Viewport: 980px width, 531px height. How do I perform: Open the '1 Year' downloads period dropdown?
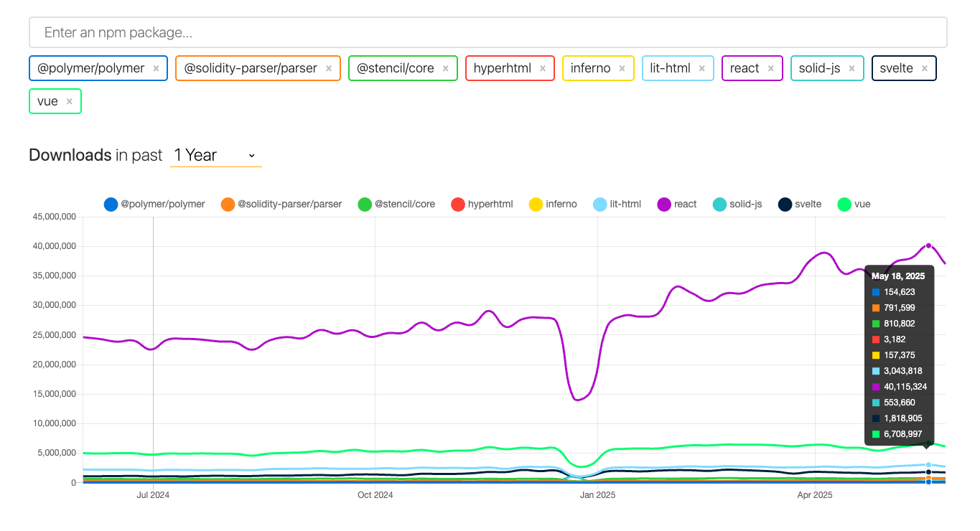tap(215, 155)
